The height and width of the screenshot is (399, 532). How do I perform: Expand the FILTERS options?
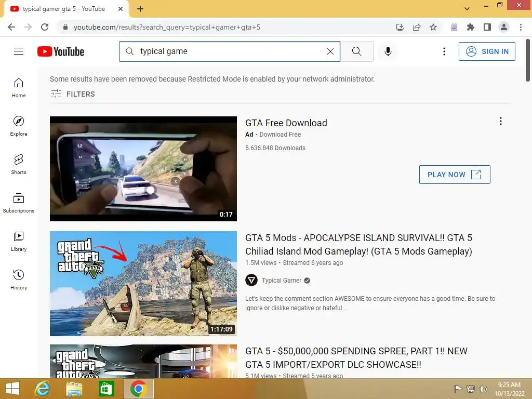[x=73, y=94]
